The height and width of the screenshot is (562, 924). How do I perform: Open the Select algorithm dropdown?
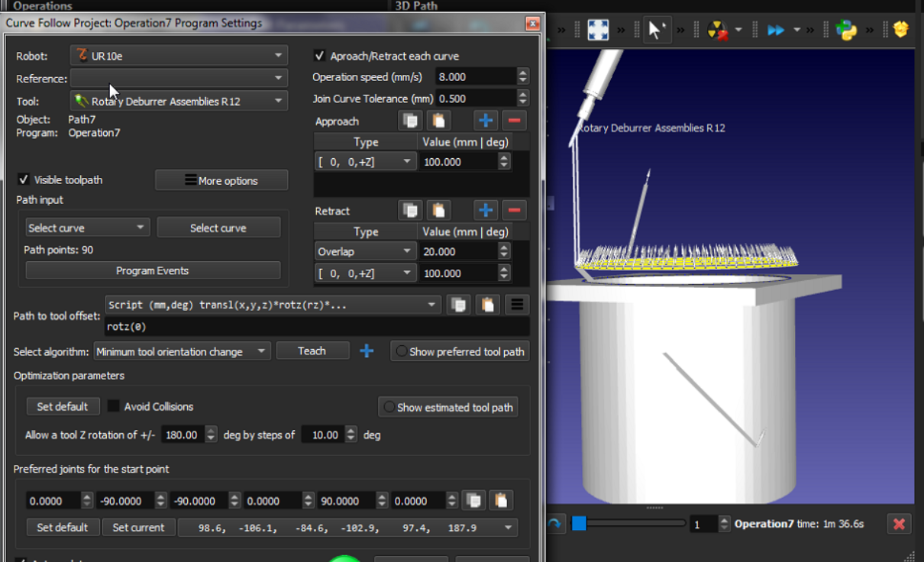(182, 351)
